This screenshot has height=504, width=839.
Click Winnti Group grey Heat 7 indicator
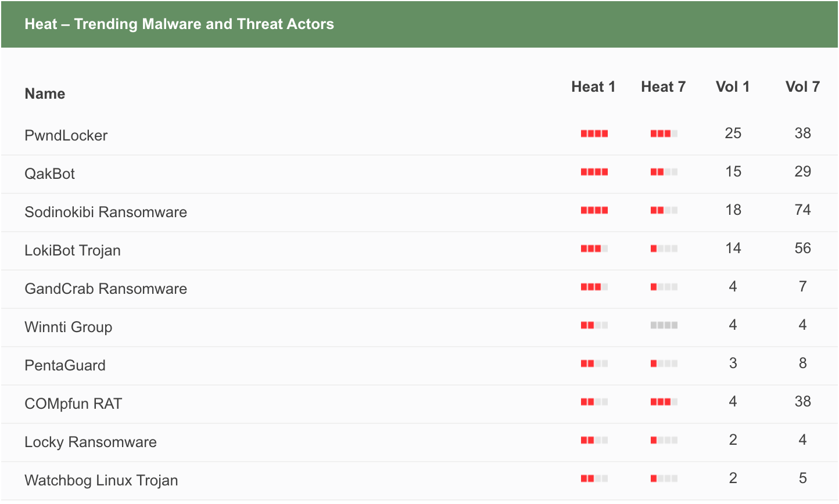(664, 325)
